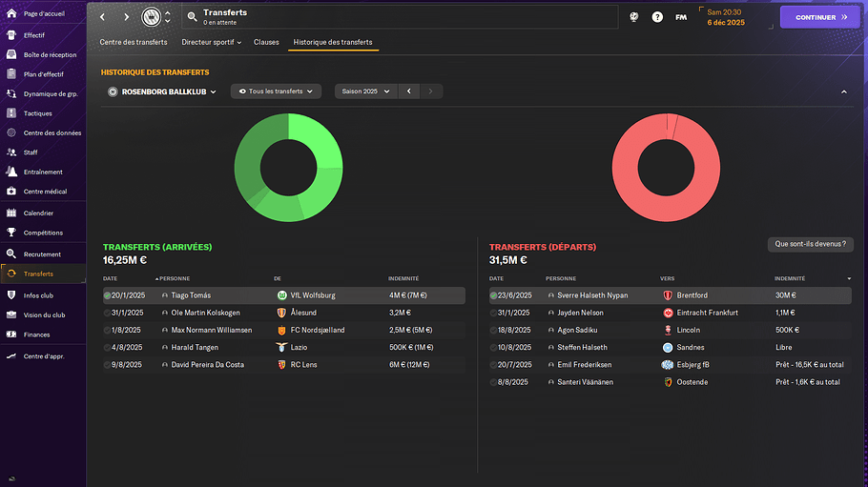Screen dimensions: 868x487
Task: Click the Rosenborg club badge in top bar
Action: (x=151, y=17)
